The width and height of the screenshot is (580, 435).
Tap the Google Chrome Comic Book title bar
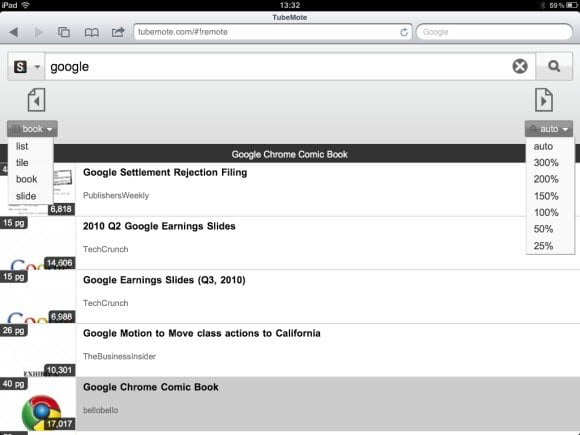click(289, 154)
